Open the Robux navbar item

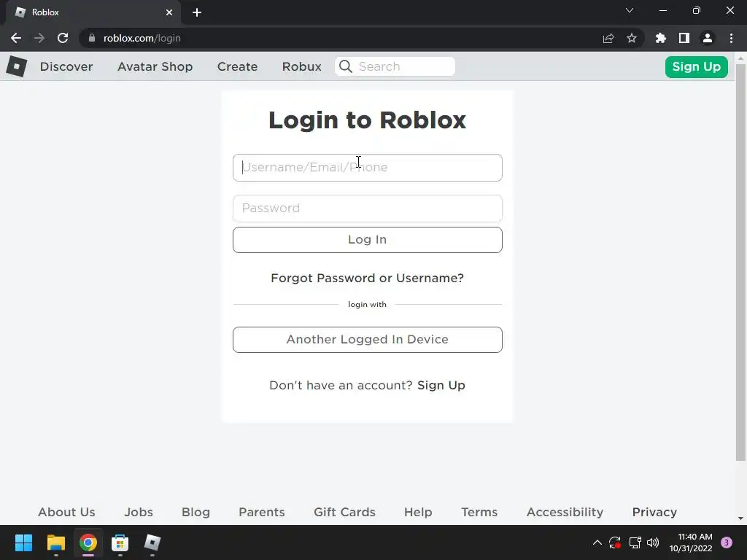coord(301,66)
